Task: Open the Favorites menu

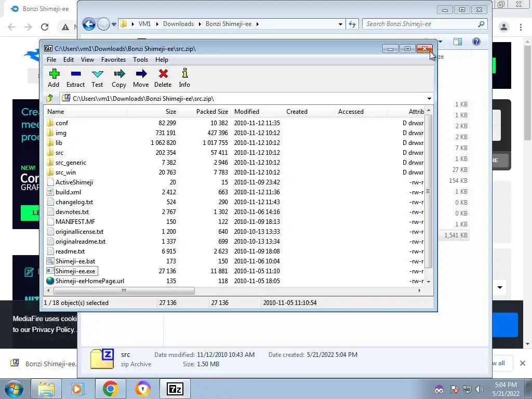Action: pos(114,60)
